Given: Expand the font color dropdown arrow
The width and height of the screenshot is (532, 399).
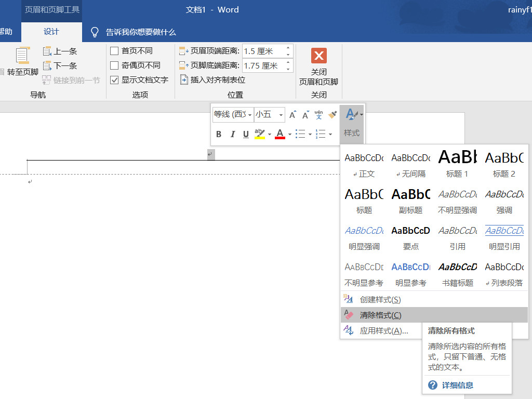Looking at the screenshot, I should point(290,135).
